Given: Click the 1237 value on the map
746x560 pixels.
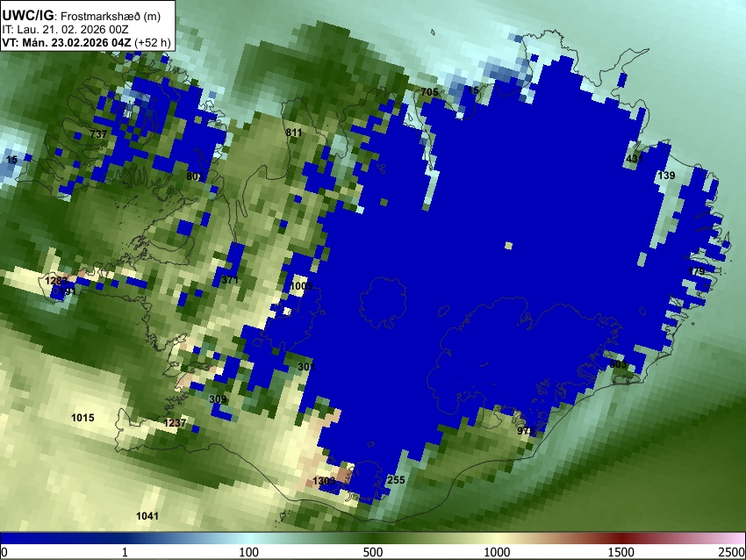Looking at the screenshot, I should [x=175, y=423].
